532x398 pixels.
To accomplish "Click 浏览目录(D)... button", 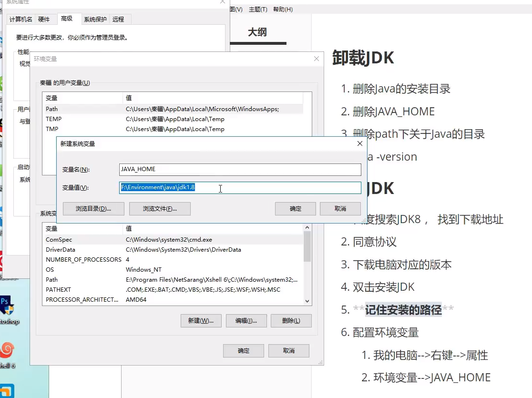I will point(93,209).
